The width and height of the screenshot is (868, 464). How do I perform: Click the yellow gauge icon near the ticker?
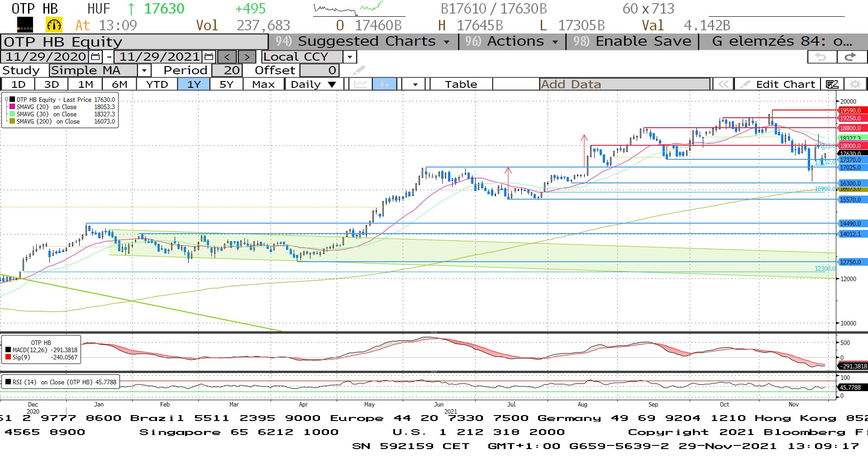pos(54,25)
